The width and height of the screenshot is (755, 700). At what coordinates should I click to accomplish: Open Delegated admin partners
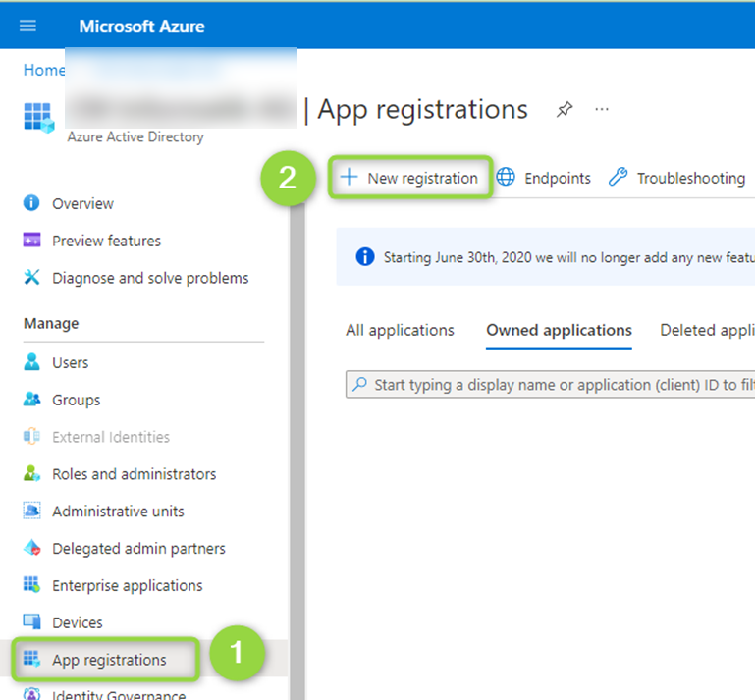pos(138,549)
